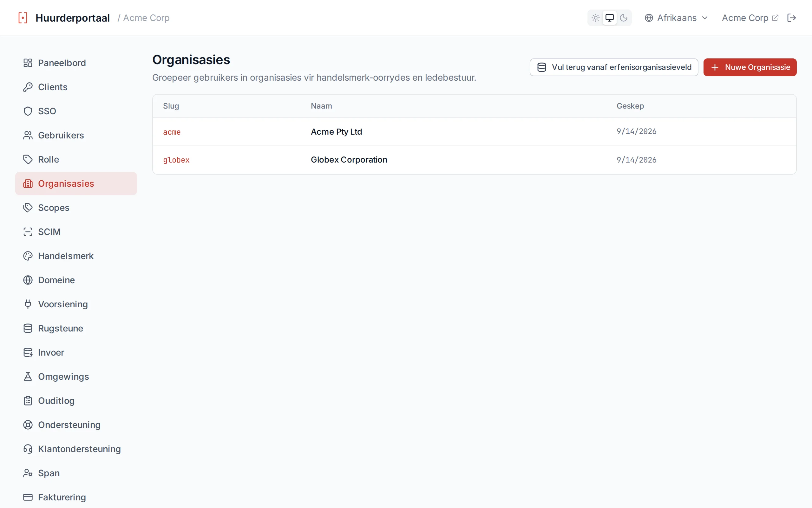This screenshot has height=508, width=812.
Task: Click Nuwe Organisasie button
Action: tap(750, 67)
